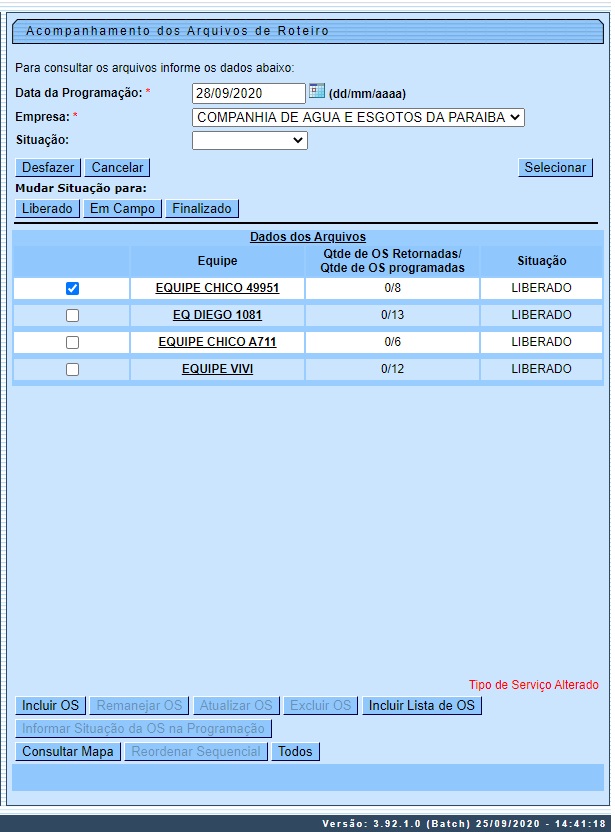The width and height of the screenshot is (615, 832).
Task: Set situation to Em Campo
Action: point(122,208)
